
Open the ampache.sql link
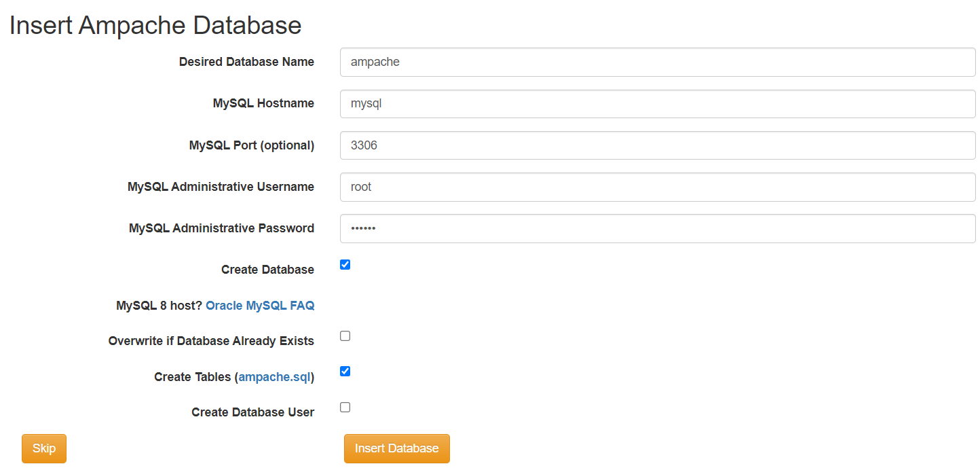(274, 377)
